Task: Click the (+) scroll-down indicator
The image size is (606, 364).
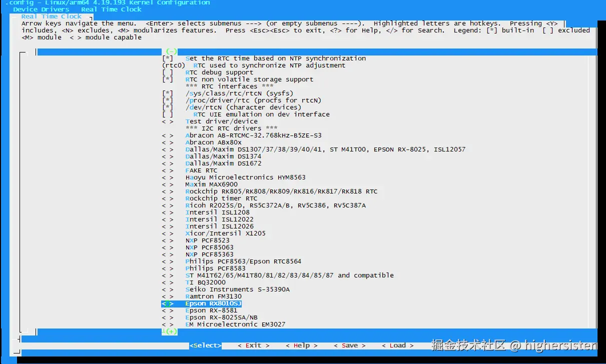Action: point(172,331)
